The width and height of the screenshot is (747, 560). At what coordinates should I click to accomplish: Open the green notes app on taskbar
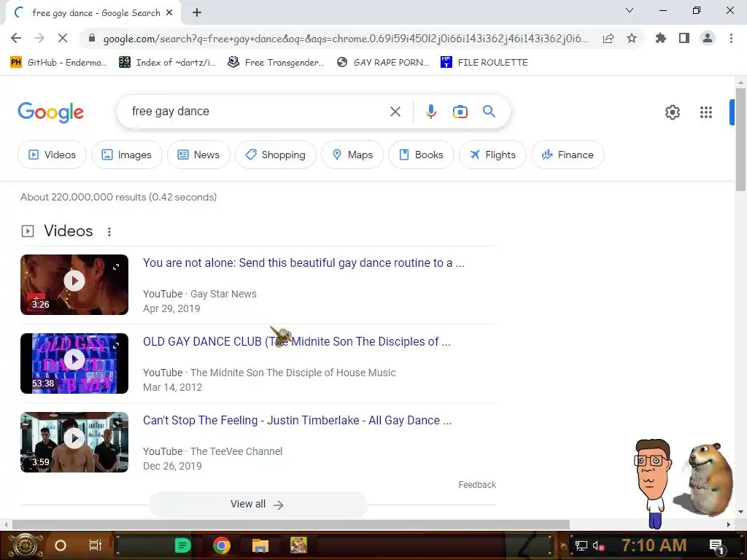pos(183,545)
